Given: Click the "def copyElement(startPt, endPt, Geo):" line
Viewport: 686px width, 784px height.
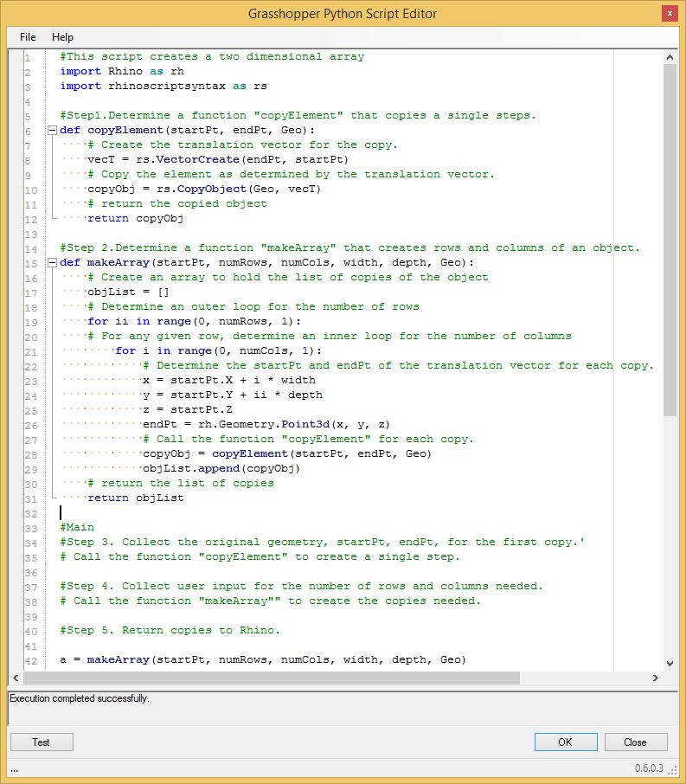Looking at the screenshot, I should tap(188, 131).
